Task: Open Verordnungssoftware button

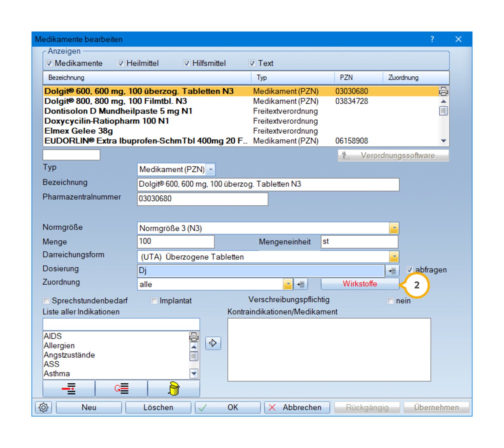Action: pyautogui.click(x=393, y=156)
